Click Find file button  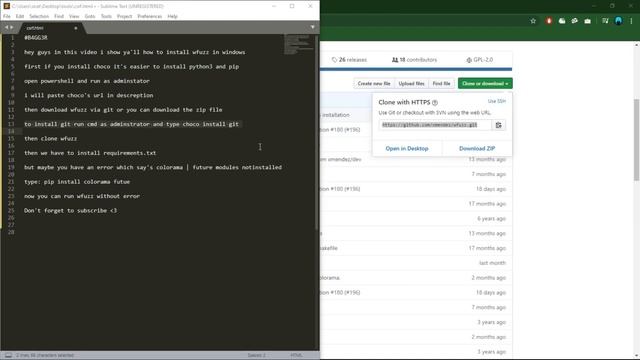click(x=441, y=83)
